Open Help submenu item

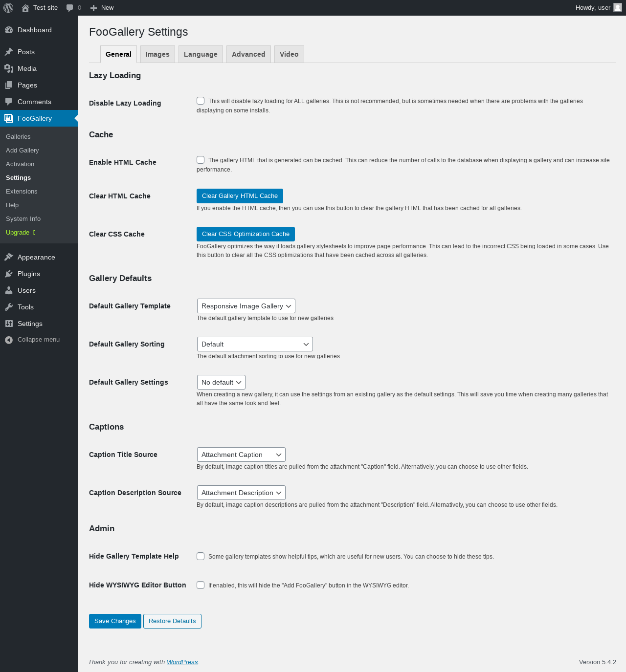(x=12, y=205)
